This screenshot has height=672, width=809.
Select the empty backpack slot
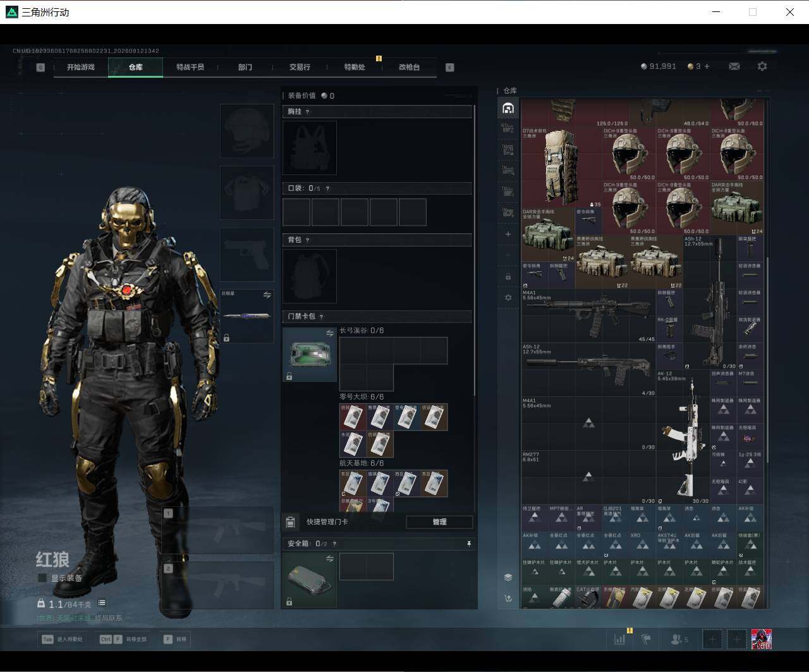pyautogui.click(x=310, y=276)
